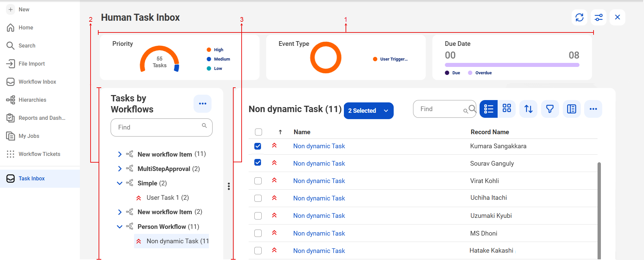Uncheck the Sourav Ganguly task checkbox
Screen dimensions: 644x260
[x=258, y=162]
